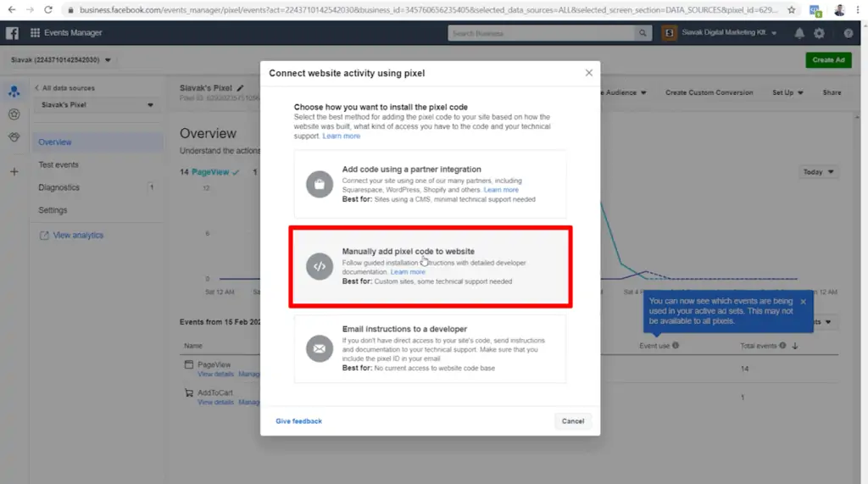The image size is (868, 484).
Task: Reload the page with refresh icon
Action: (48, 10)
